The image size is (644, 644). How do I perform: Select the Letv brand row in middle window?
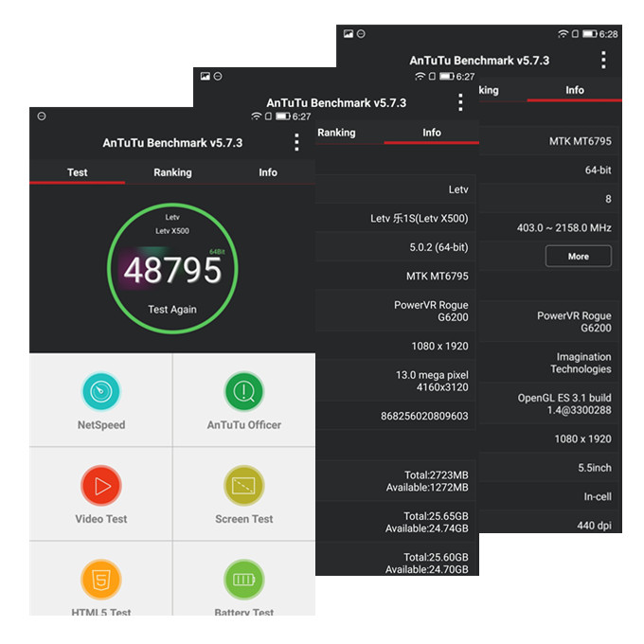point(396,189)
